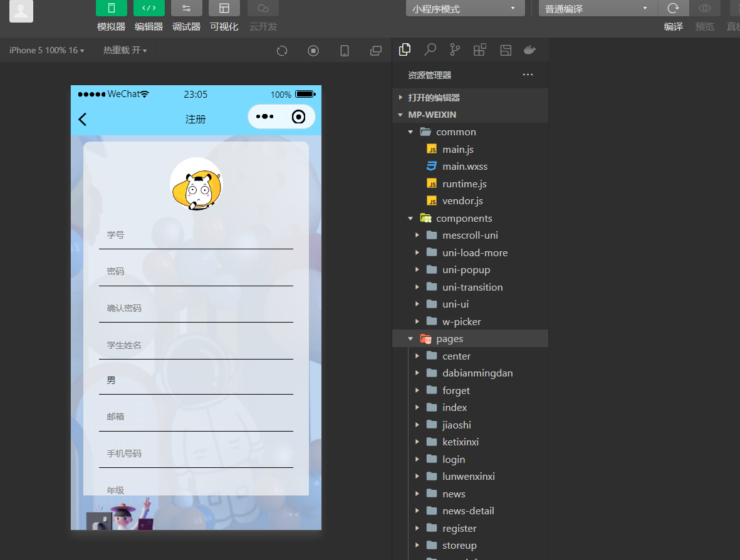The image size is (740, 560).
Task: Click the simulator stop/record icon
Action: [313, 51]
